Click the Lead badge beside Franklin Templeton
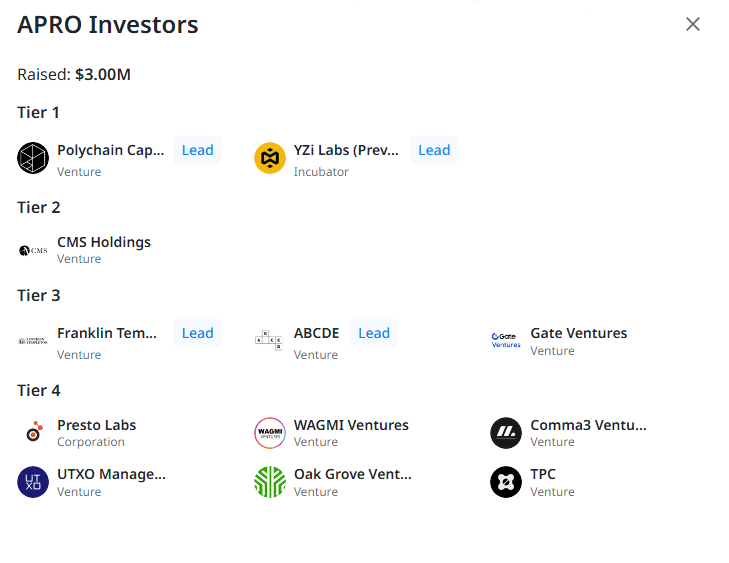Screen dimensions: 729x563 pyautogui.click(x=197, y=333)
